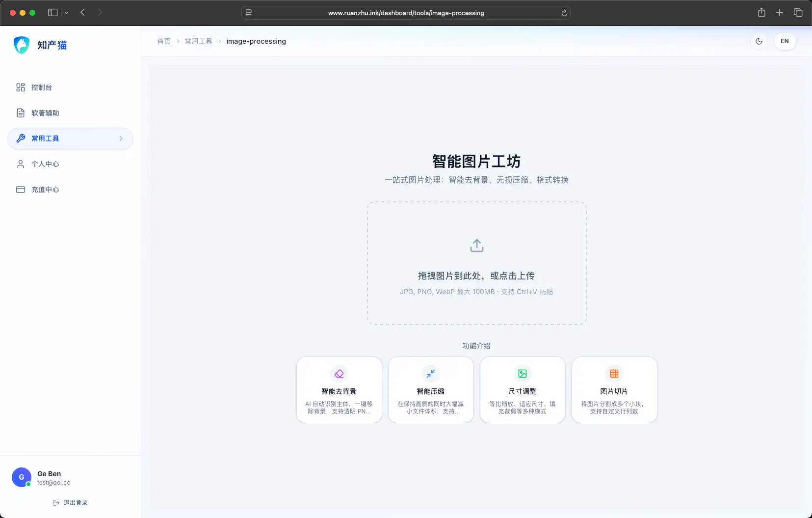
Task: Open 控制台 via its dashboard grid icon
Action: (x=21, y=87)
